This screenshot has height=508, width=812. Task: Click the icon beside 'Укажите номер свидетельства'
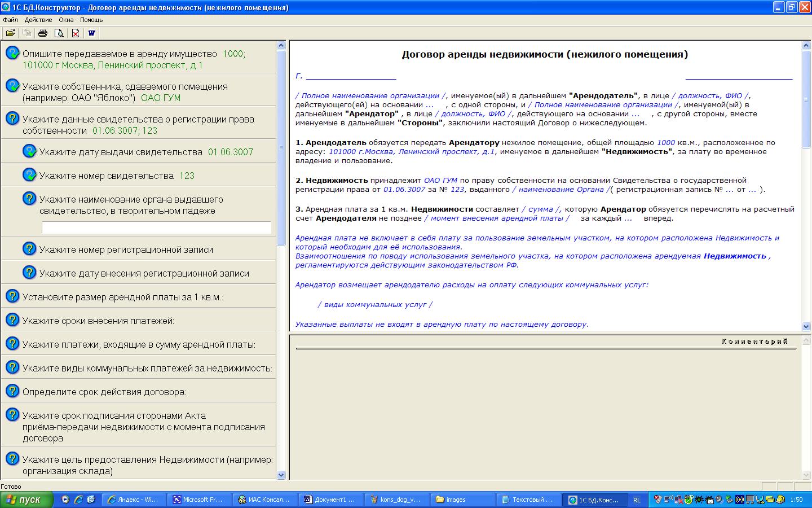pos(29,175)
